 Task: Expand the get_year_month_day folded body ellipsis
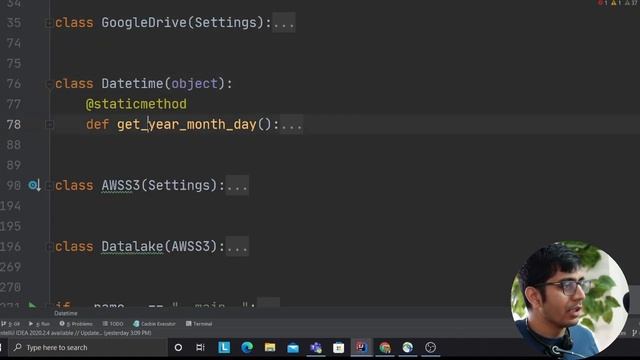coord(291,124)
